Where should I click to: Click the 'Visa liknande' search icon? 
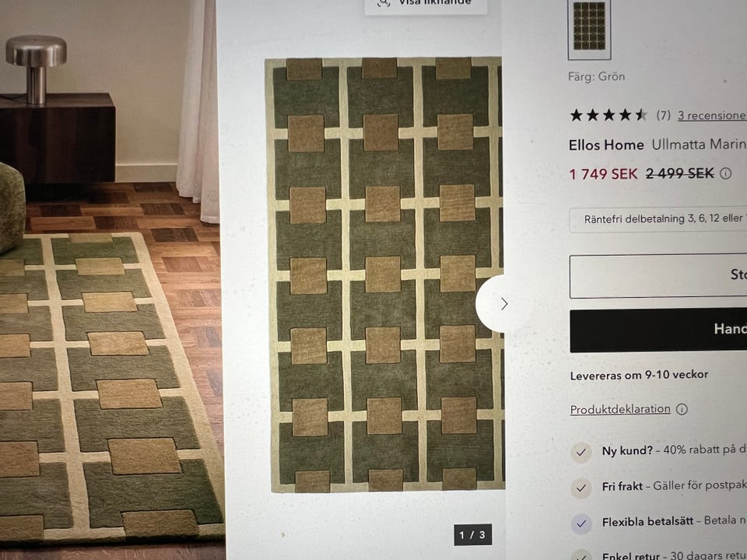[x=384, y=2]
